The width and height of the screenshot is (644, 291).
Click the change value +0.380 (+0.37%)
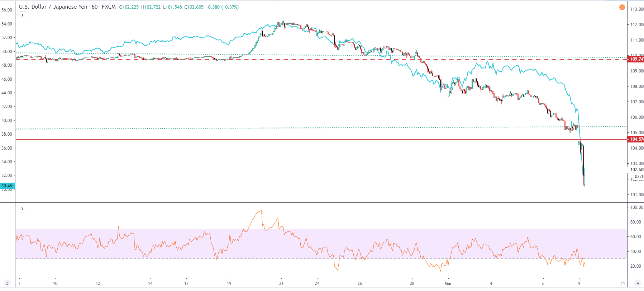pyautogui.click(x=222, y=7)
